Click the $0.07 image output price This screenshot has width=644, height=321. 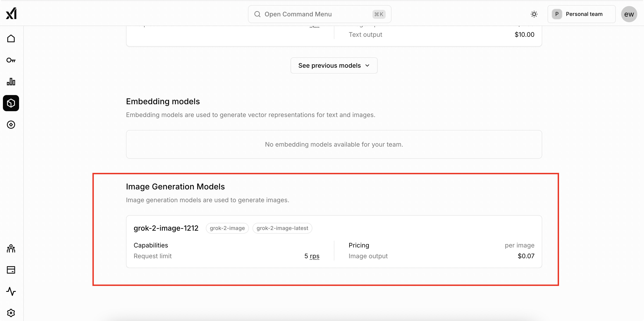526,256
